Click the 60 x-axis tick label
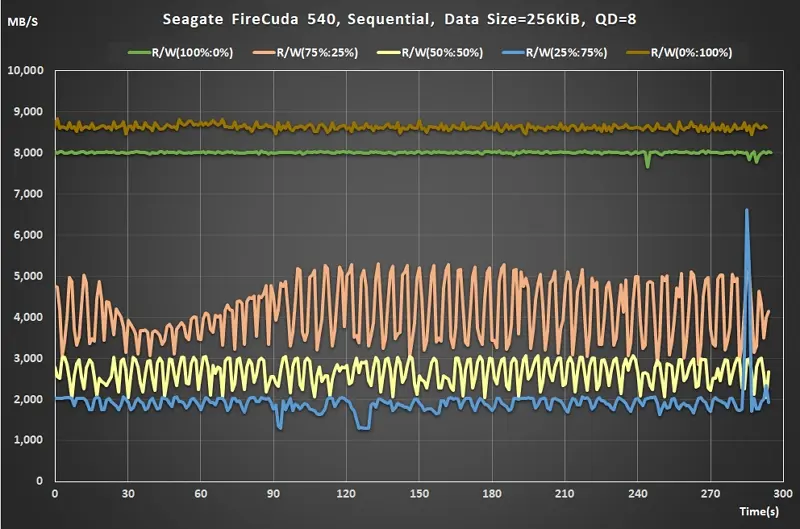 point(201,494)
